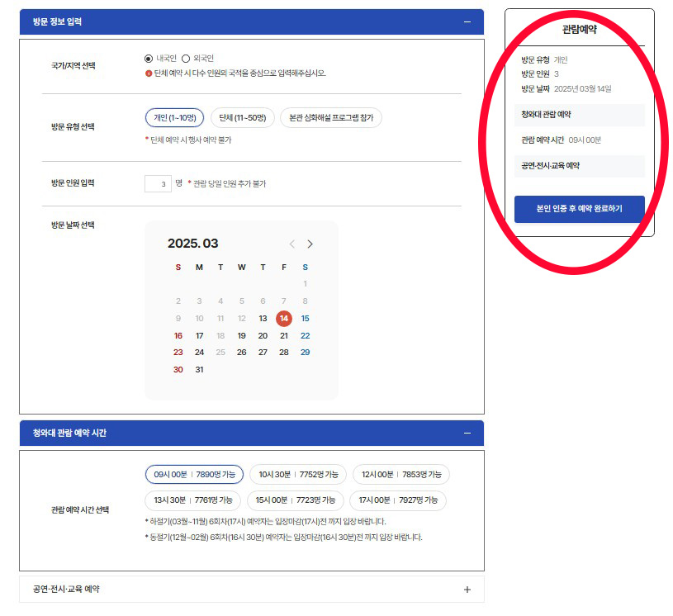Select March 30 on the calendar
This screenshot has height=616, width=673.
pos(178,370)
